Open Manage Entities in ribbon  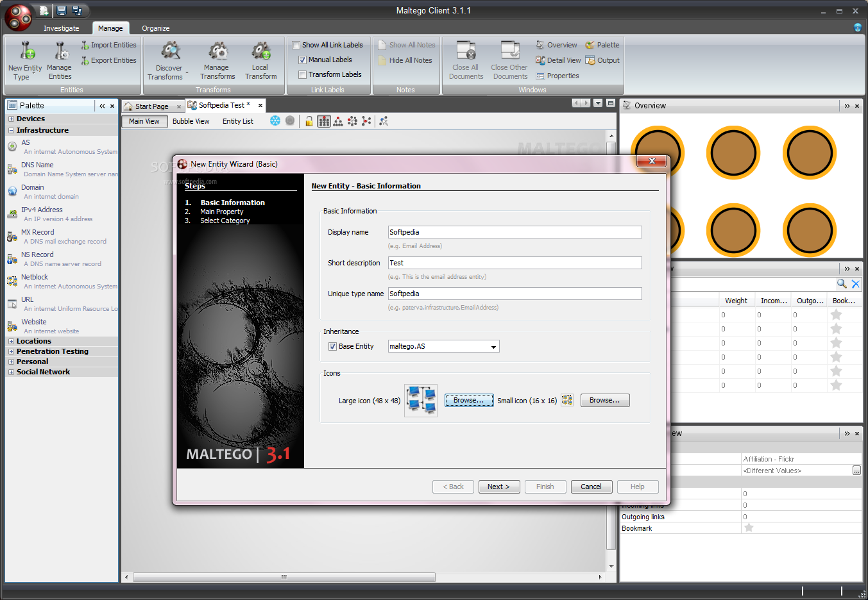click(60, 60)
